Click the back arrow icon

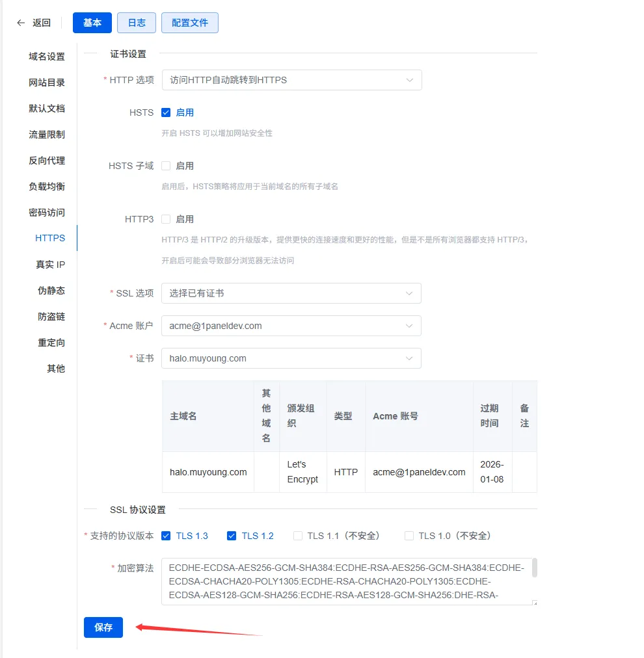pos(21,23)
